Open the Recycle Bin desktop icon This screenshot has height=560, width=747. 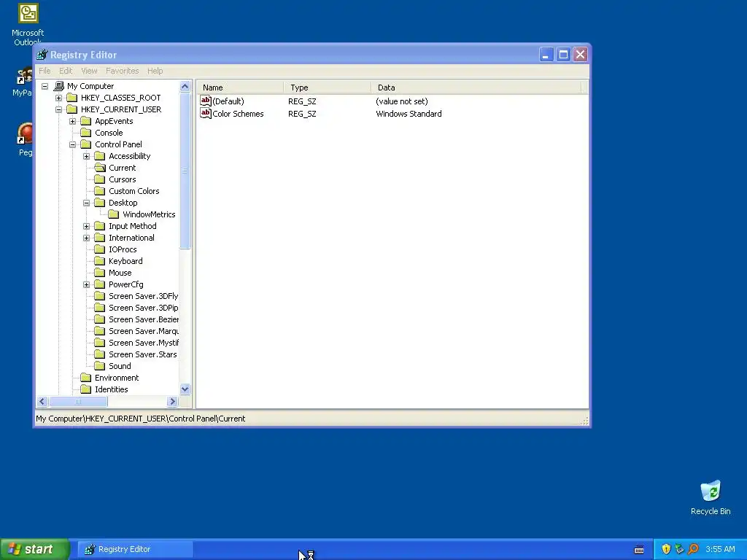click(x=711, y=497)
